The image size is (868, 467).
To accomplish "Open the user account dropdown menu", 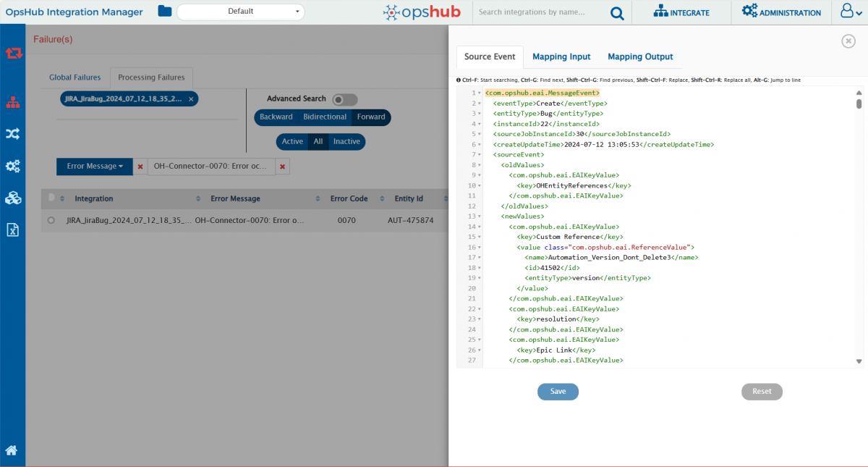I will (849, 12).
